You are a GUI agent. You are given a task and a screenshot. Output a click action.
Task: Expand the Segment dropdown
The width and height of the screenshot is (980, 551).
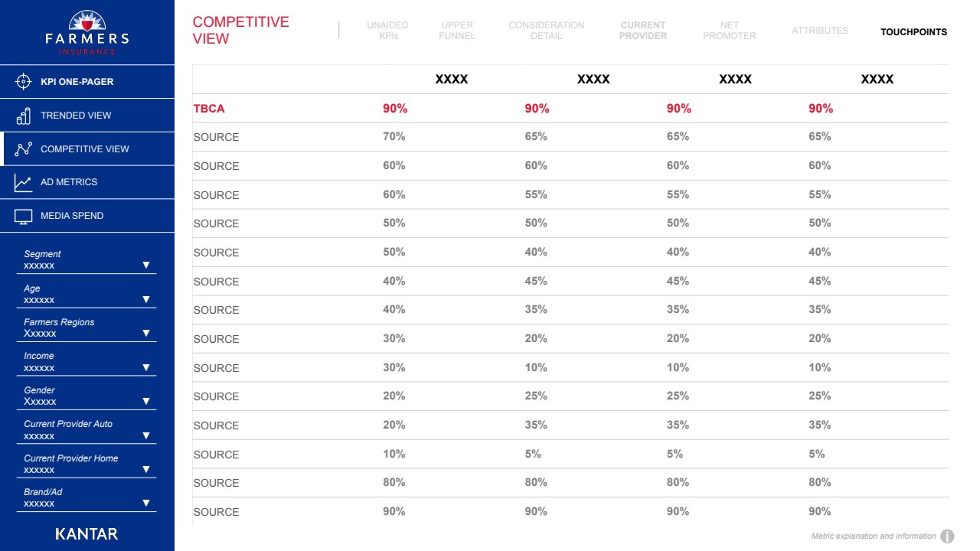click(x=145, y=266)
